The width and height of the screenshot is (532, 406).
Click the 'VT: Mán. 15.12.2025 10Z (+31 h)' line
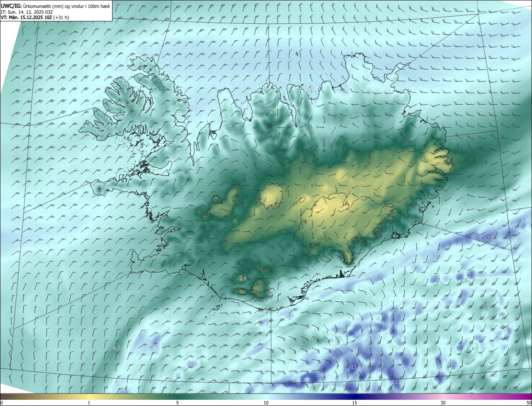click(x=35, y=18)
